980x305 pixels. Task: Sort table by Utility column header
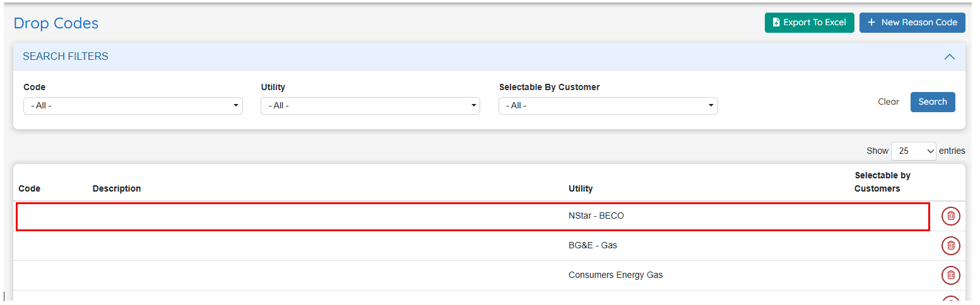581,188
